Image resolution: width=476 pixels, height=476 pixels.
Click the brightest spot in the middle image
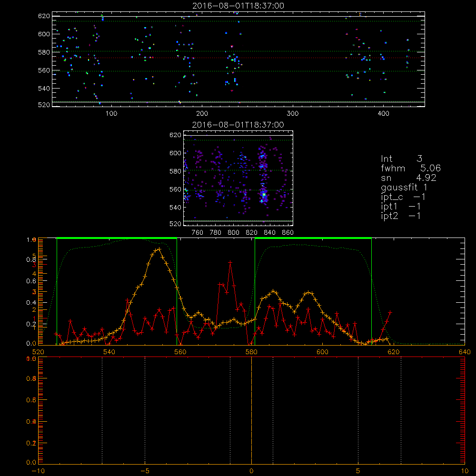[264, 194]
